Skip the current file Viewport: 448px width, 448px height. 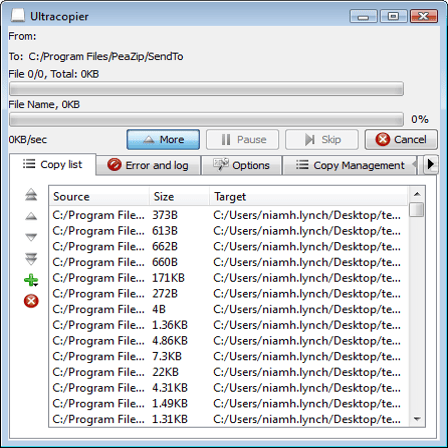[x=322, y=139]
